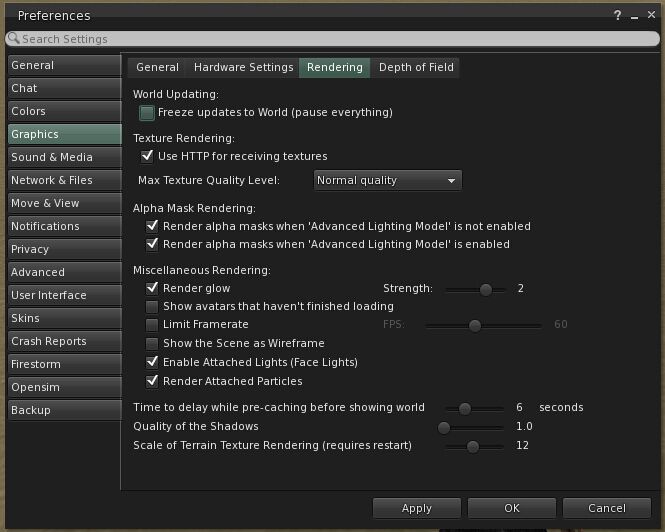This screenshot has width=665, height=532.
Task: Cancel the preference changes
Action: pyautogui.click(x=606, y=508)
